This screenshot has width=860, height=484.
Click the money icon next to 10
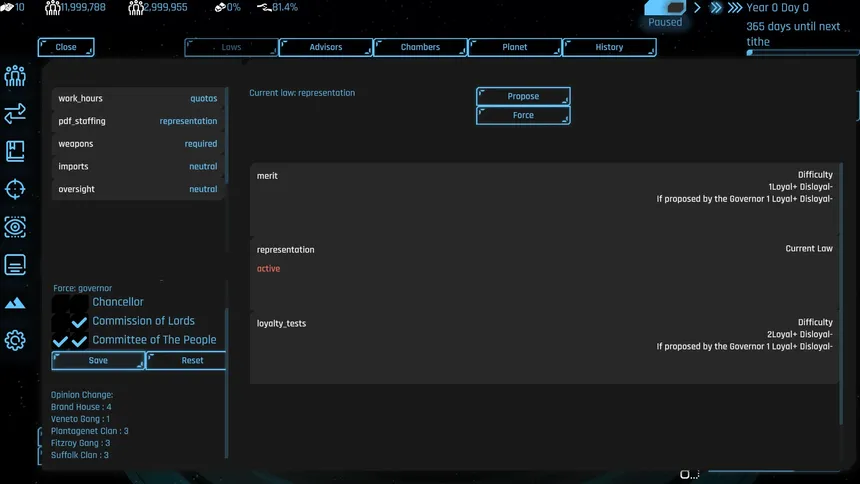coord(7,7)
